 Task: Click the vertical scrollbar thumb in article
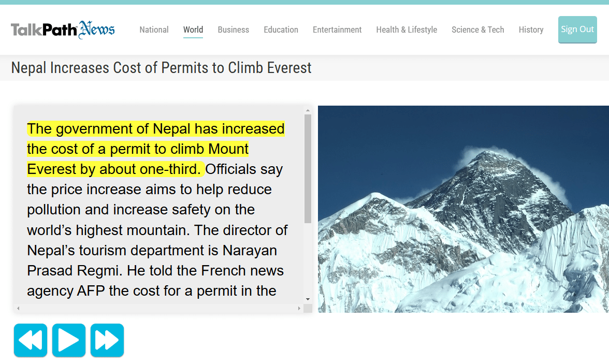308,168
